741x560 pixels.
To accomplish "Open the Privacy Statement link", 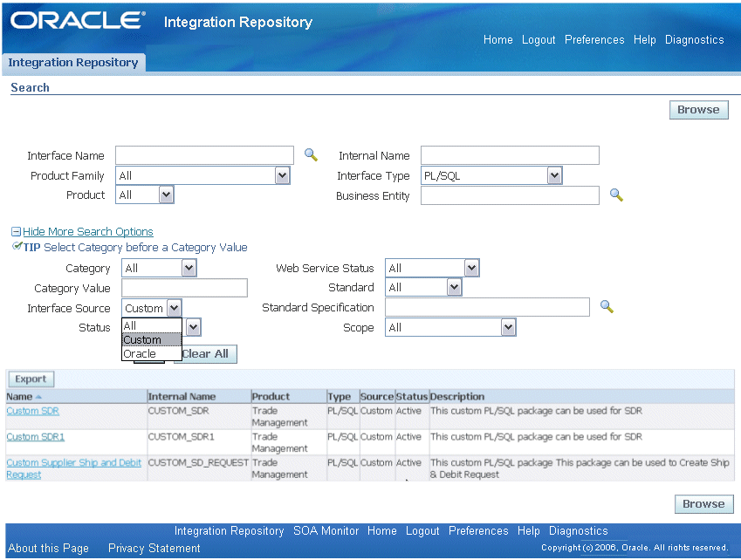I will 154,548.
